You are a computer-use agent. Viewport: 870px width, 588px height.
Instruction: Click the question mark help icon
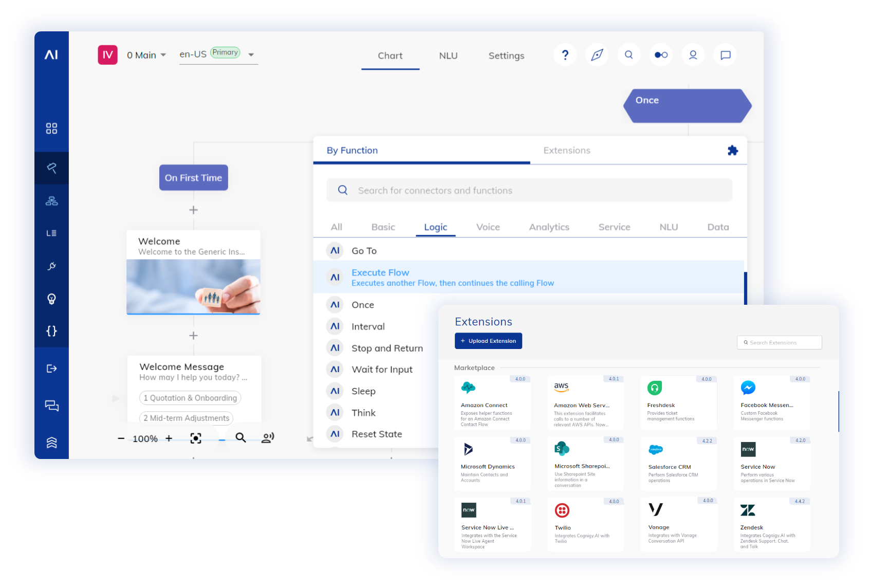pos(565,55)
